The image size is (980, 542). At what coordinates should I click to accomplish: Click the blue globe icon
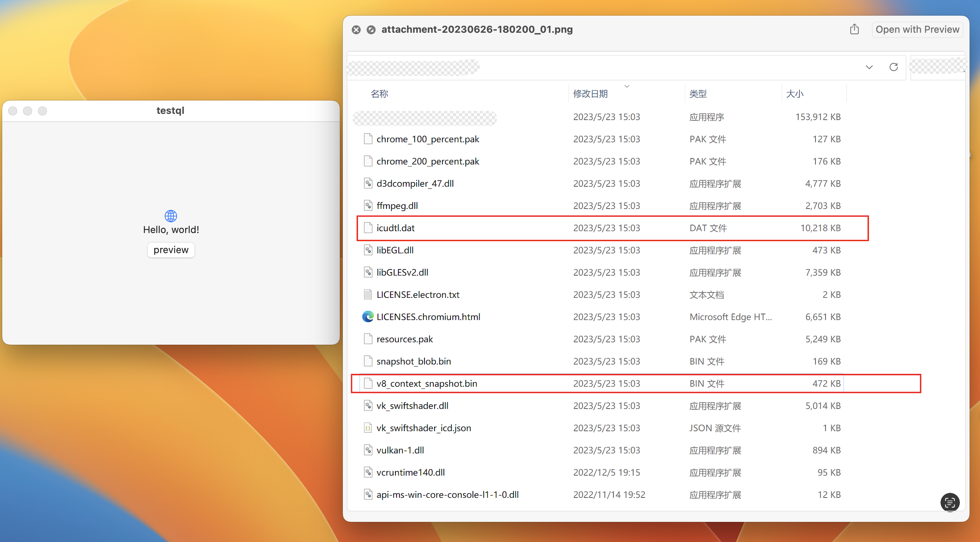point(171,216)
